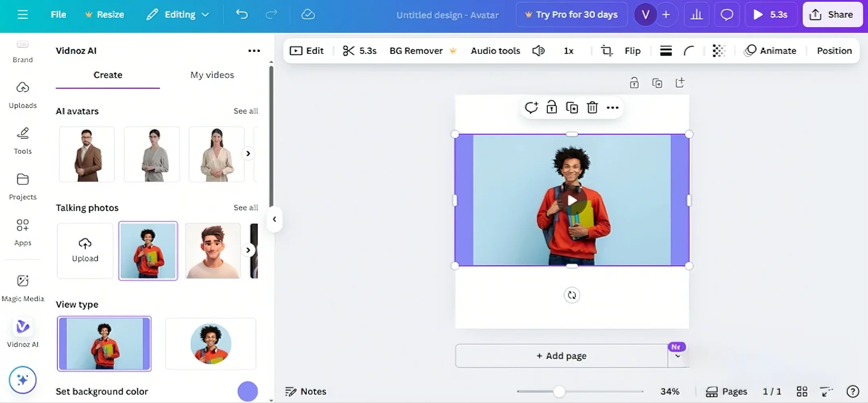Redo the last action

(272, 14)
